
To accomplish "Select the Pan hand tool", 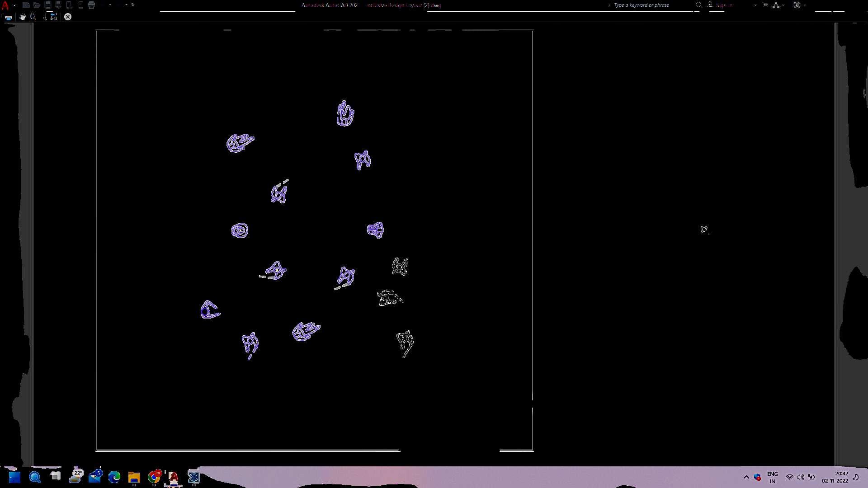I will (23, 17).
